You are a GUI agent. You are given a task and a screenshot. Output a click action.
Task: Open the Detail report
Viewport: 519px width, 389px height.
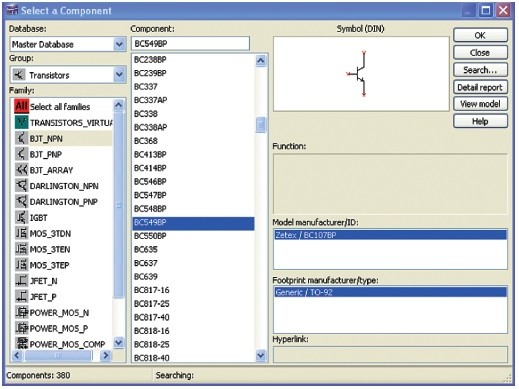pyautogui.click(x=480, y=87)
